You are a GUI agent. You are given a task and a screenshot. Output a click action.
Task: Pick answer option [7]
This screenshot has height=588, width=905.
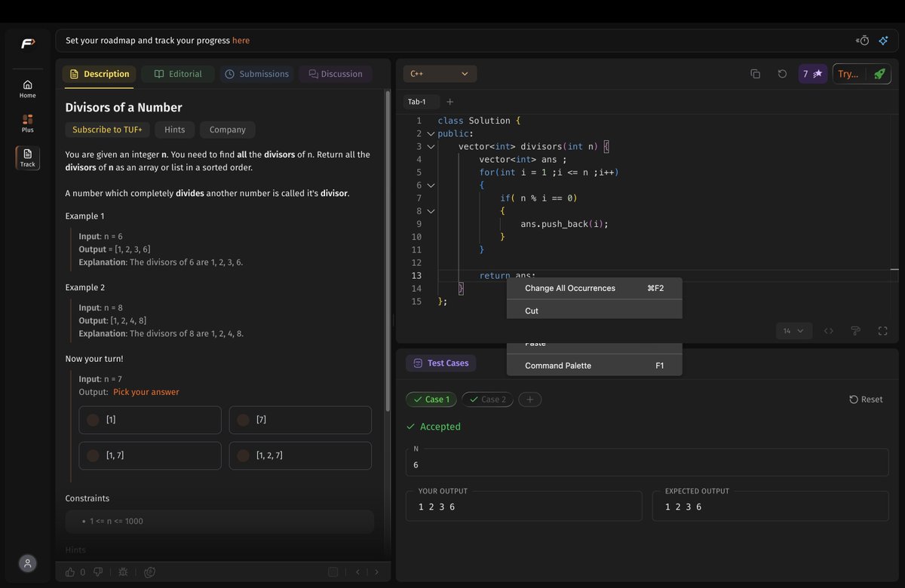[300, 420]
